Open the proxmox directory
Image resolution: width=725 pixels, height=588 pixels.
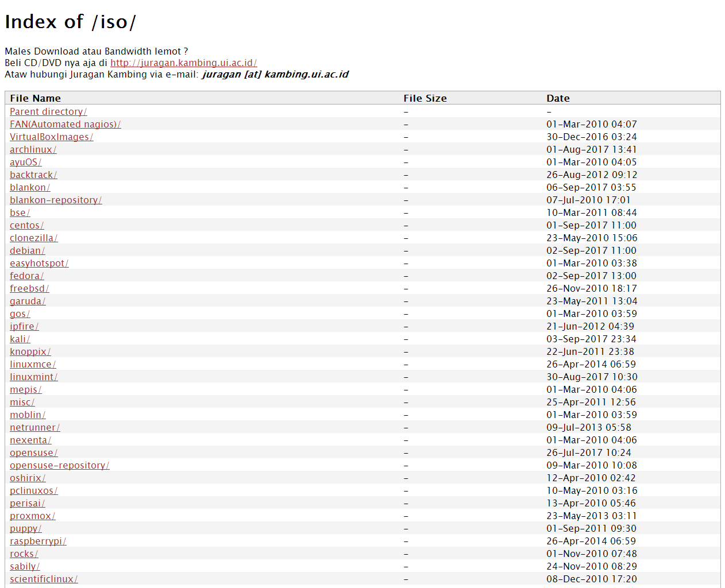pyautogui.click(x=32, y=516)
